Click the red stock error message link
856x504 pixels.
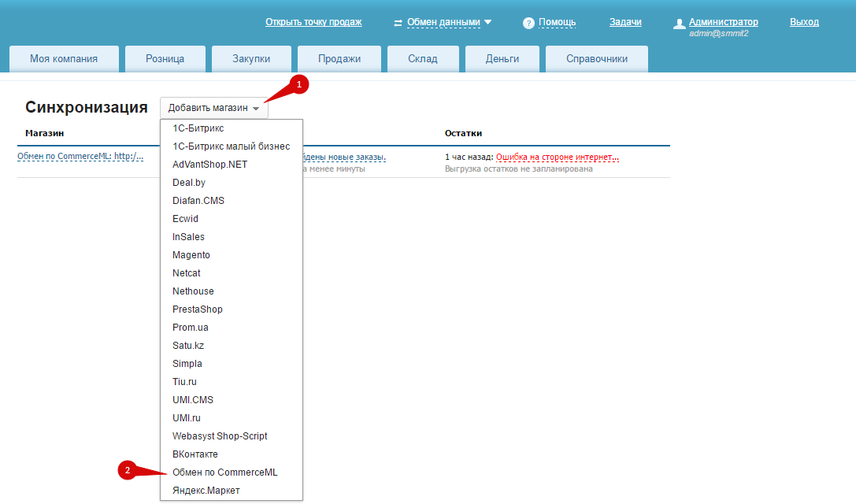coord(557,157)
